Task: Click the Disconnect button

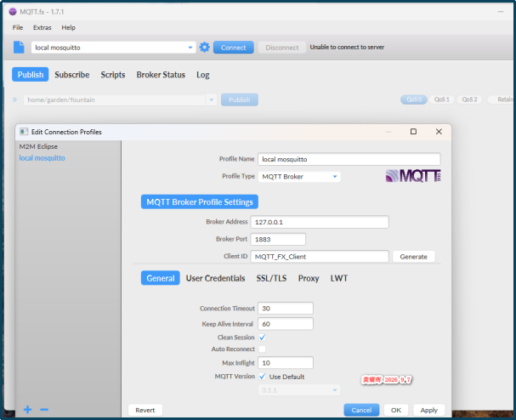Action: click(282, 48)
